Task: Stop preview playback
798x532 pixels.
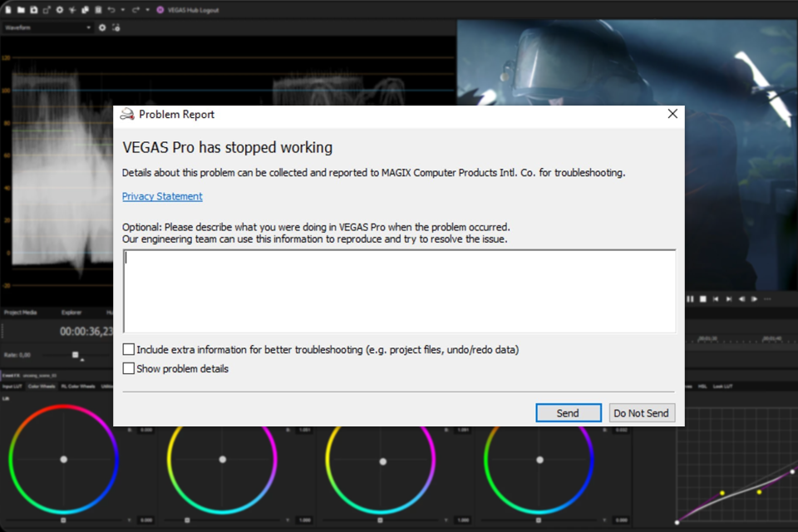Action: (703, 299)
